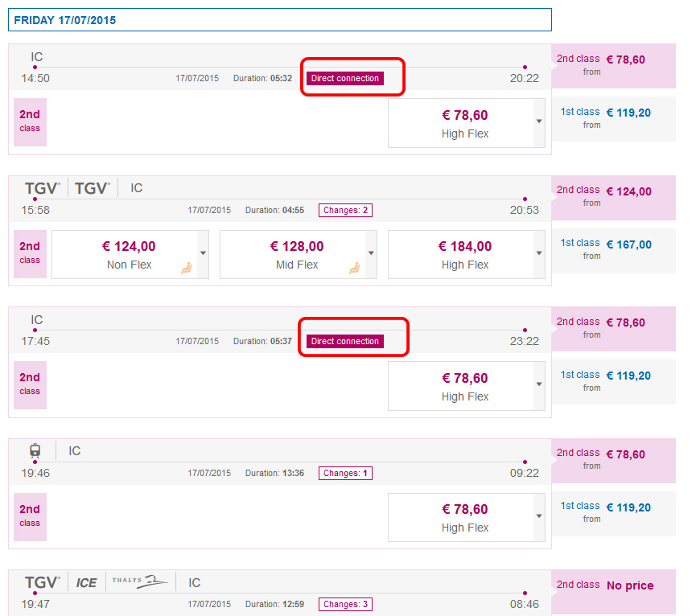Click the Thalys logo on 19:47 journey
696x616 pixels.
click(140, 581)
